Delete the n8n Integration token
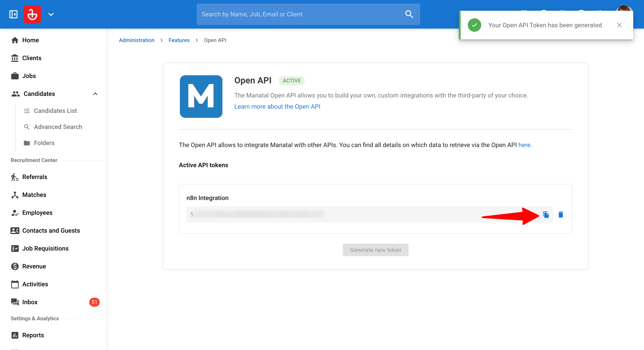Image resolution: width=644 pixels, height=350 pixels. point(561,215)
